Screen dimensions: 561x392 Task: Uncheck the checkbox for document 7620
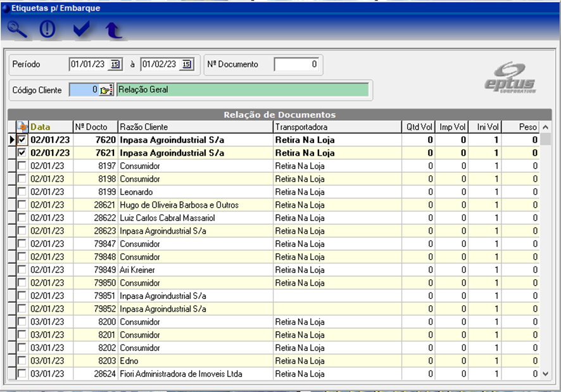[22, 140]
